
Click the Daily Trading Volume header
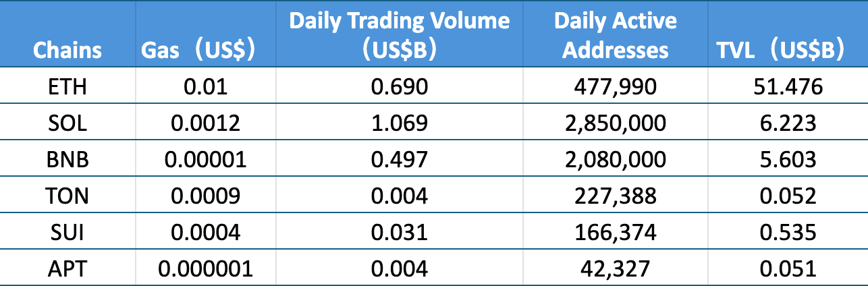pos(399,35)
